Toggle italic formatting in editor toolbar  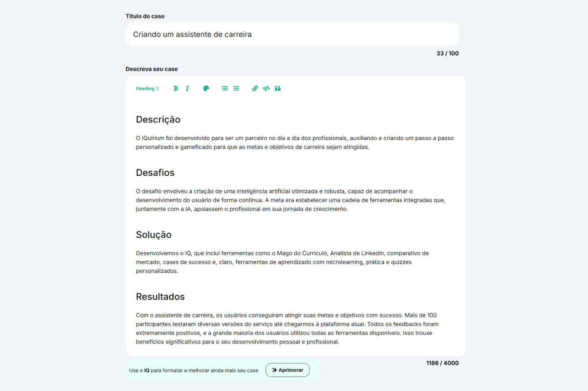click(x=187, y=89)
